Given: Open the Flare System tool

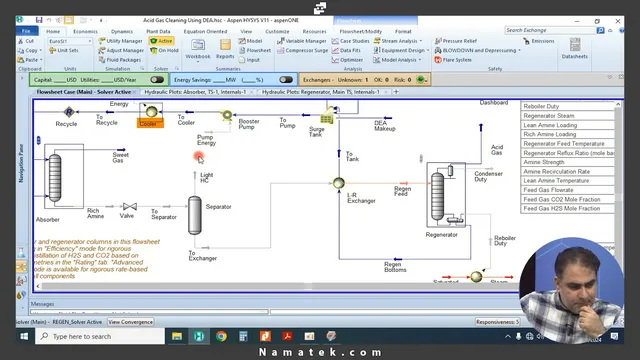Looking at the screenshot, I should (453, 60).
